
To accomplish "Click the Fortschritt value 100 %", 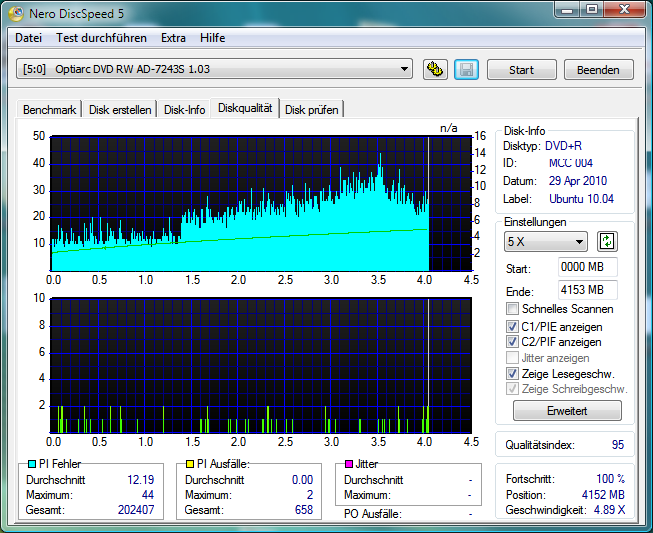I will (x=611, y=479).
